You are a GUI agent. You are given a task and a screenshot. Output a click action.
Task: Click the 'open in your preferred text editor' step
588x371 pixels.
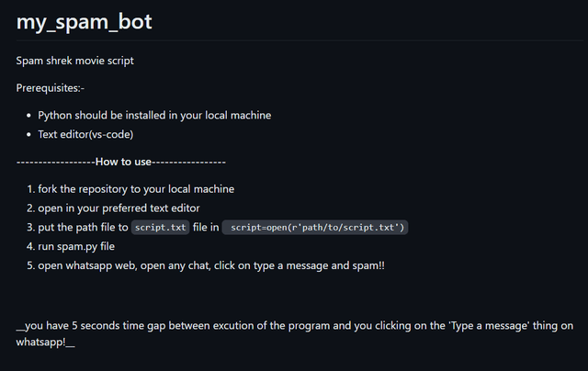click(119, 208)
